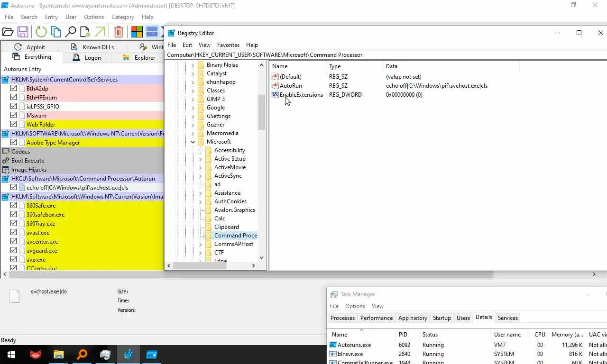Viewport: 607px width, 364px height.
Task: Click the Save floppy disk icon in Autoruns
Action: [22, 32]
